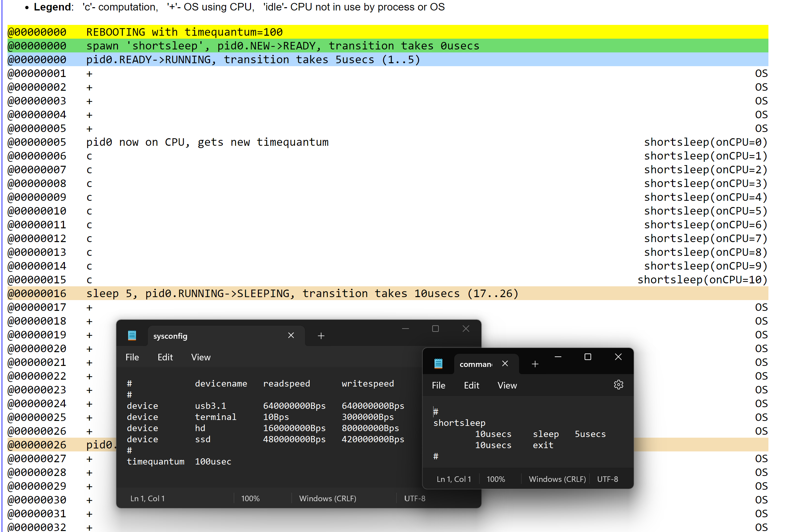Add new tab in command notepad
Image resolution: width=812 pixels, height=532 pixels.
pyautogui.click(x=535, y=364)
